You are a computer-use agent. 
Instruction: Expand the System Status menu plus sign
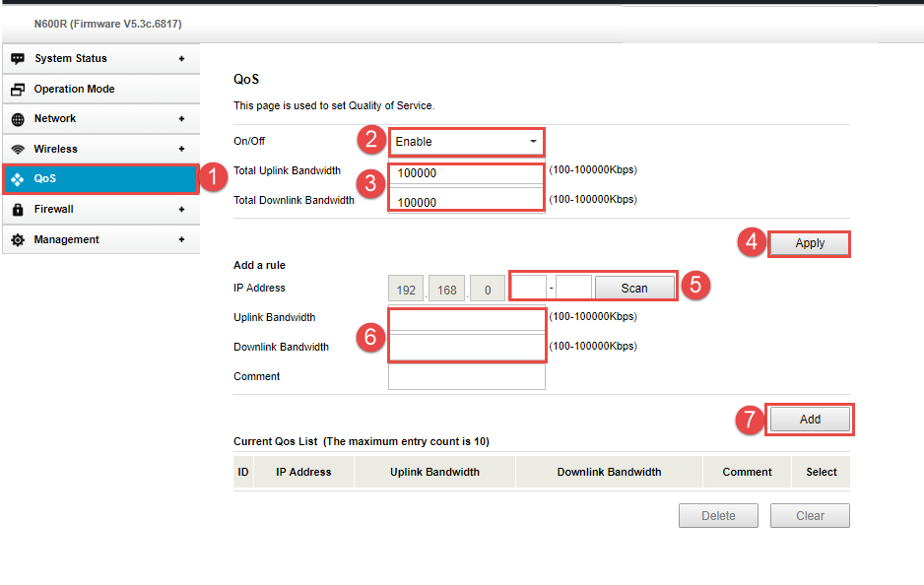pyautogui.click(x=181, y=58)
